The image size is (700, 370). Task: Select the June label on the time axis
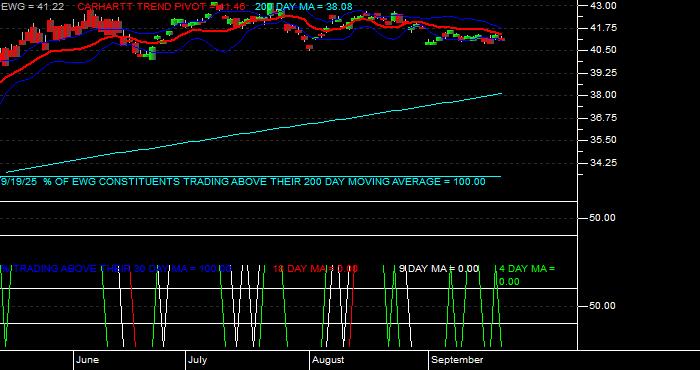[88, 360]
